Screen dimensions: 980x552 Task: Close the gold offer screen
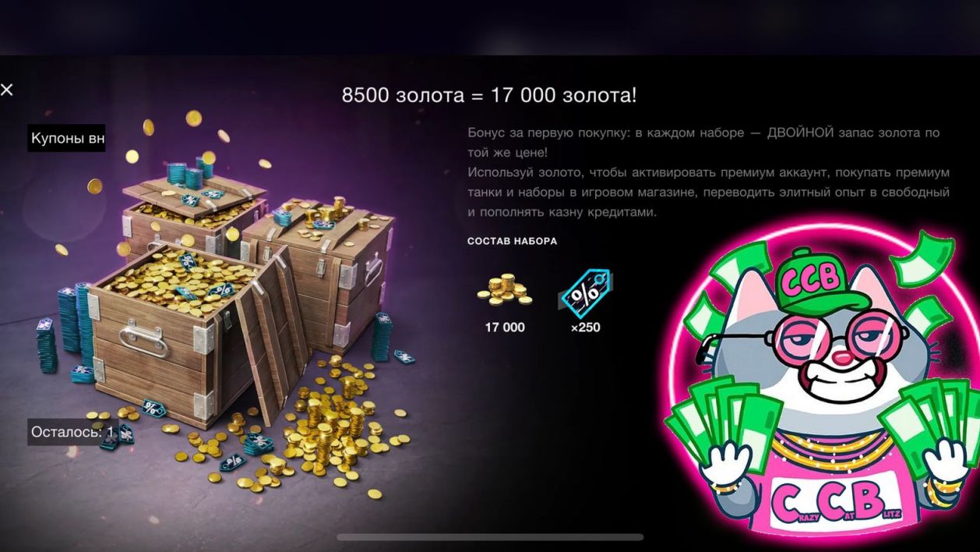[x=7, y=90]
